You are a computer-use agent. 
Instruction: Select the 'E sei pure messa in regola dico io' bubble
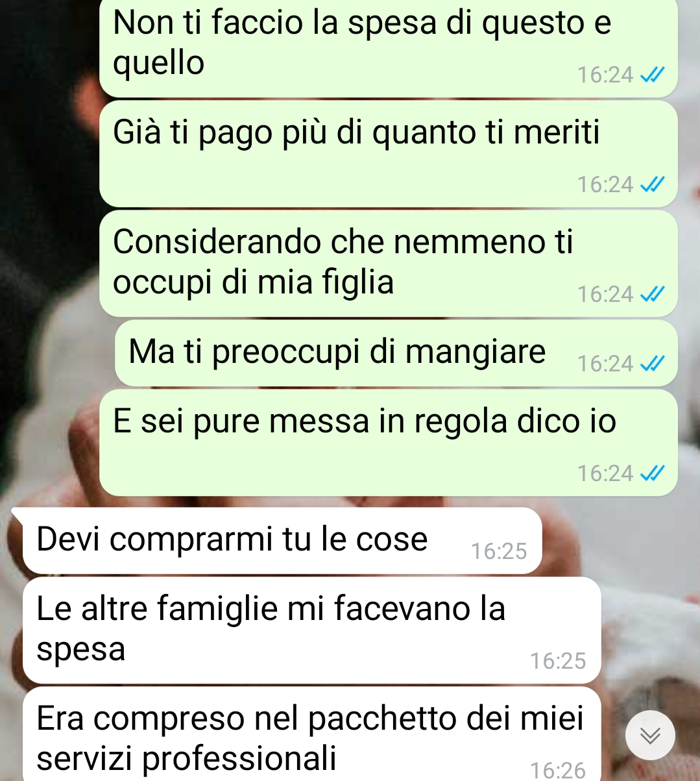click(388, 443)
